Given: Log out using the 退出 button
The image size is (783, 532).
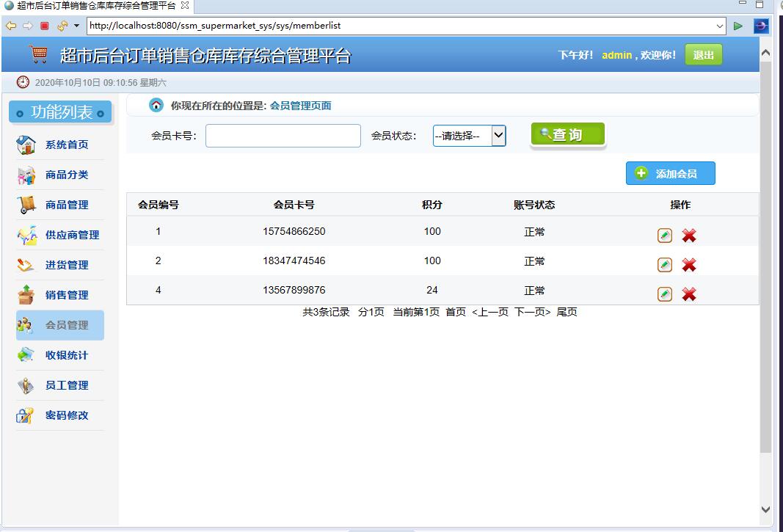Looking at the screenshot, I should point(704,54).
